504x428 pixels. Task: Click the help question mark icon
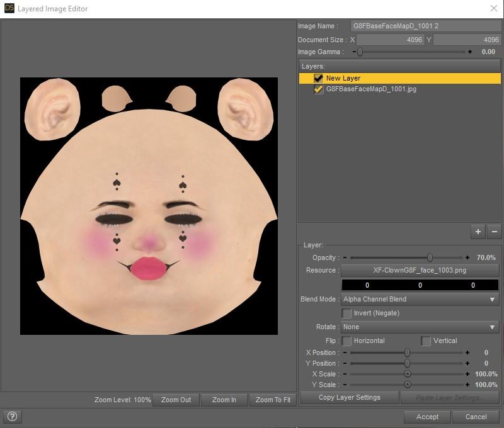[x=12, y=416]
